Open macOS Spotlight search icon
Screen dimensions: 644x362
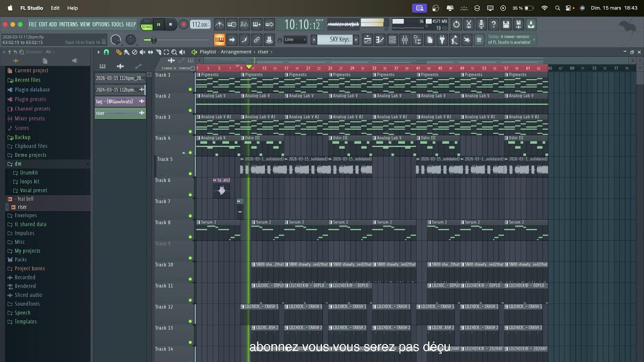point(557,8)
